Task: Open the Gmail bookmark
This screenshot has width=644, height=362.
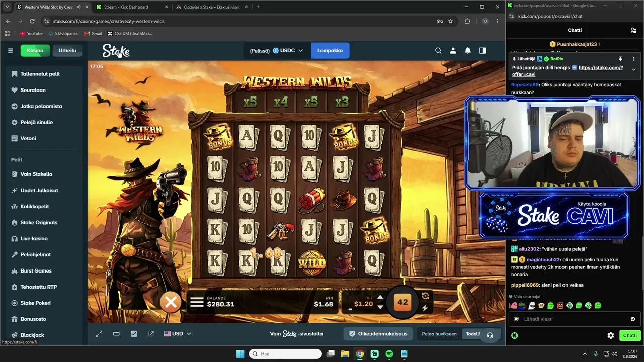Action: [x=93, y=34]
